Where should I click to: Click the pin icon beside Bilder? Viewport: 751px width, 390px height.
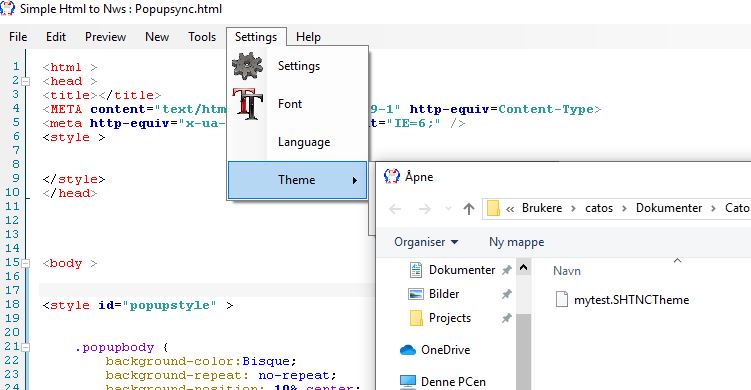[x=506, y=294]
